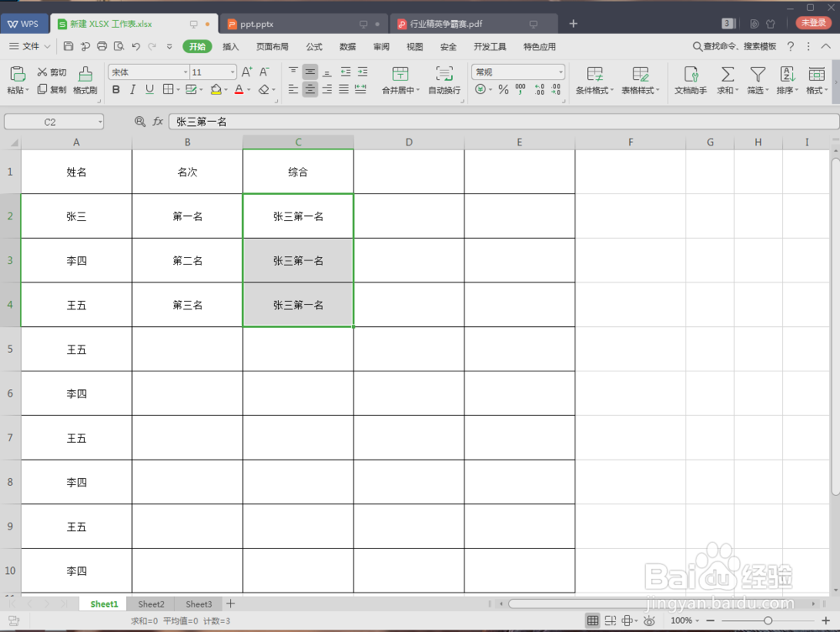Switch to Sheet3
Image resolution: width=840 pixels, height=632 pixels.
point(199,604)
